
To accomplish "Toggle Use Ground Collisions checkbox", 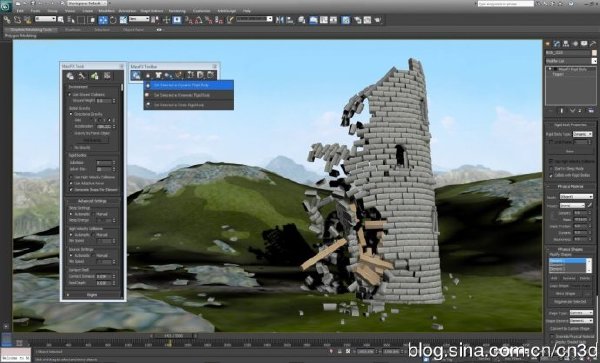I will pos(70,94).
